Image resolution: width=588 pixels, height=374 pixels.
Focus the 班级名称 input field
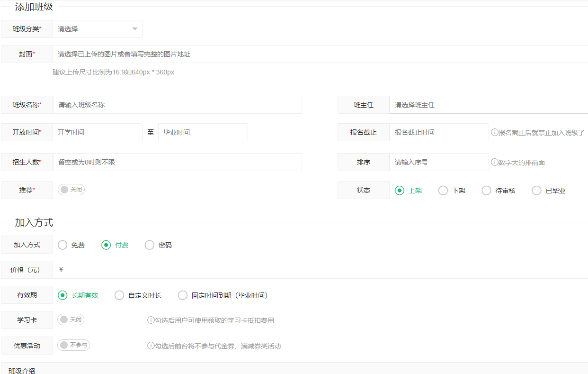click(178, 105)
